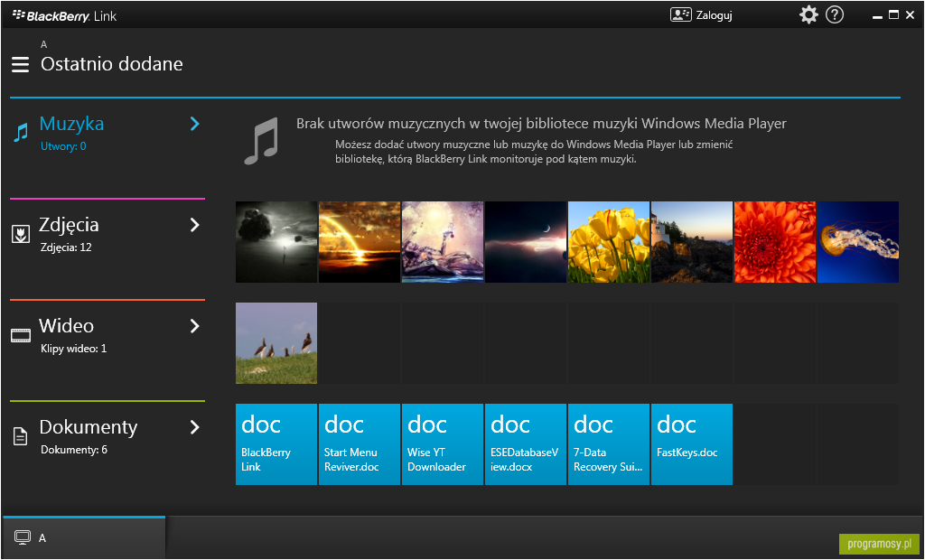Open the 7-Data Recovery Suite doc tile

[x=609, y=444]
